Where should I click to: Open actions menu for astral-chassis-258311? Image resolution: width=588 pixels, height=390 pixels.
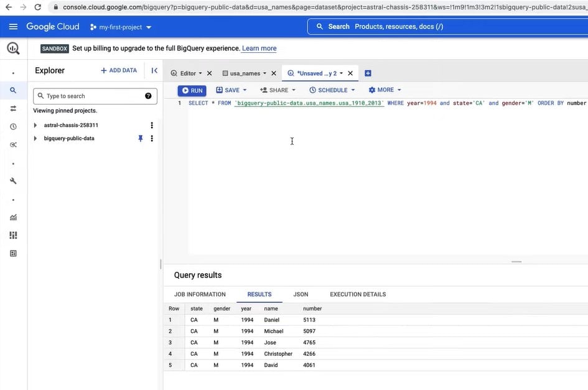tap(152, 125)
